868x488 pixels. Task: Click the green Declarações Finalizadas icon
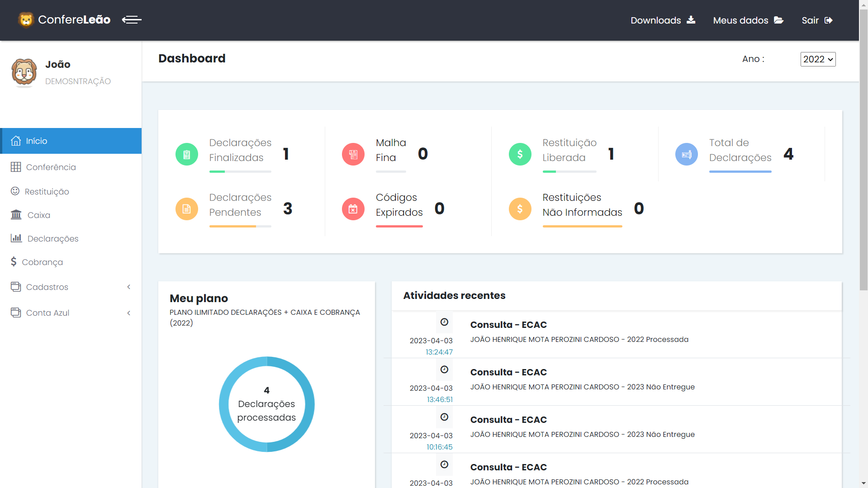pos(187,155)
